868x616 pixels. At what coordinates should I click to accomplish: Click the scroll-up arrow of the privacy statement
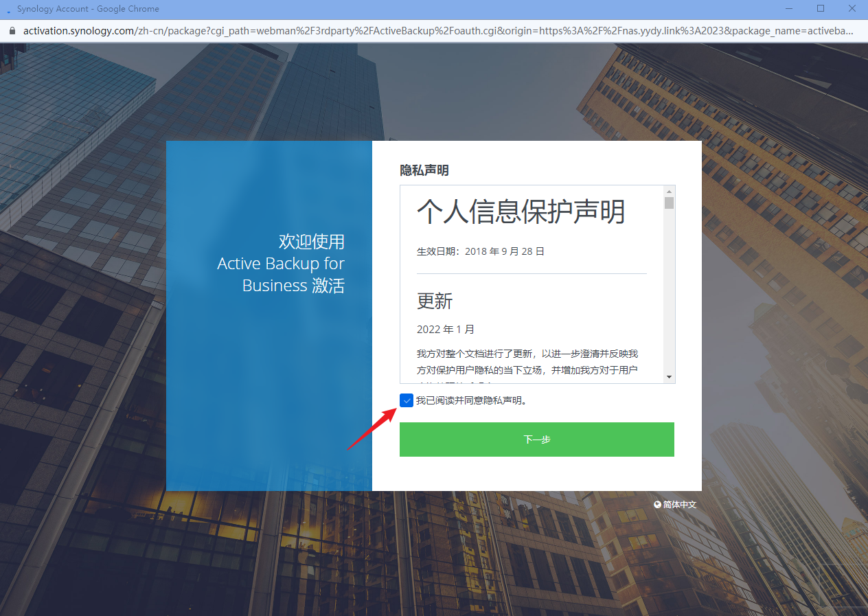pos(669,191)
